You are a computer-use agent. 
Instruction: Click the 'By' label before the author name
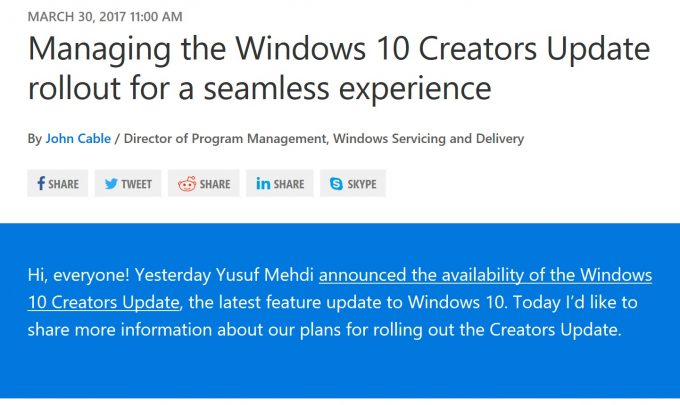[x=35, y=139]
